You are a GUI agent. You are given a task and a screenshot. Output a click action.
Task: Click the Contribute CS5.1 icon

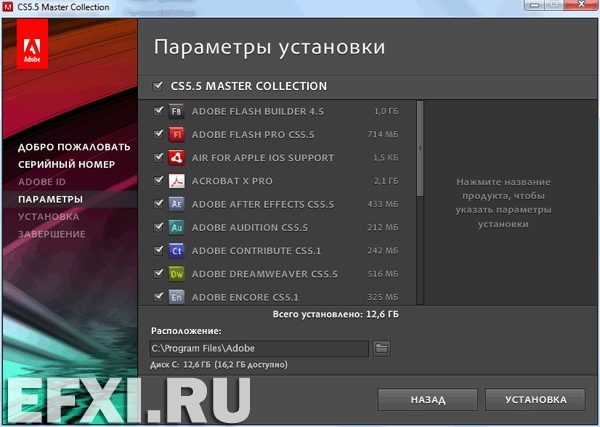pyautogui.click(x=176, y=251)
